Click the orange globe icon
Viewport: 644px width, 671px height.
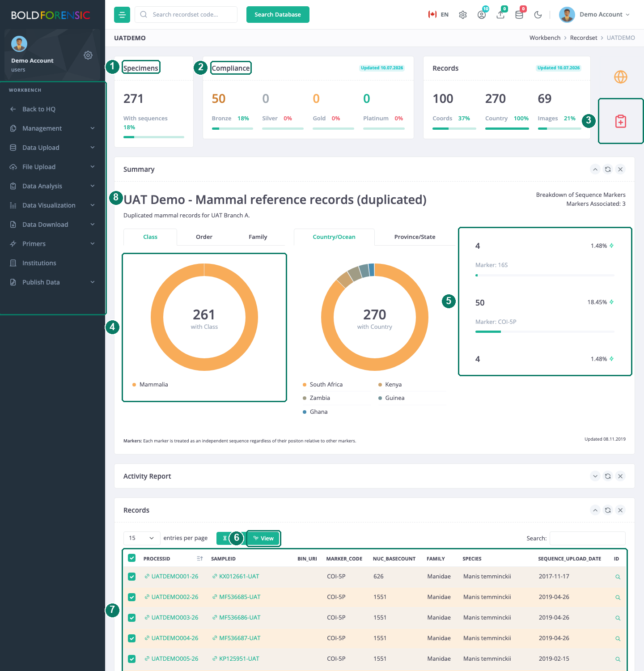621,77
